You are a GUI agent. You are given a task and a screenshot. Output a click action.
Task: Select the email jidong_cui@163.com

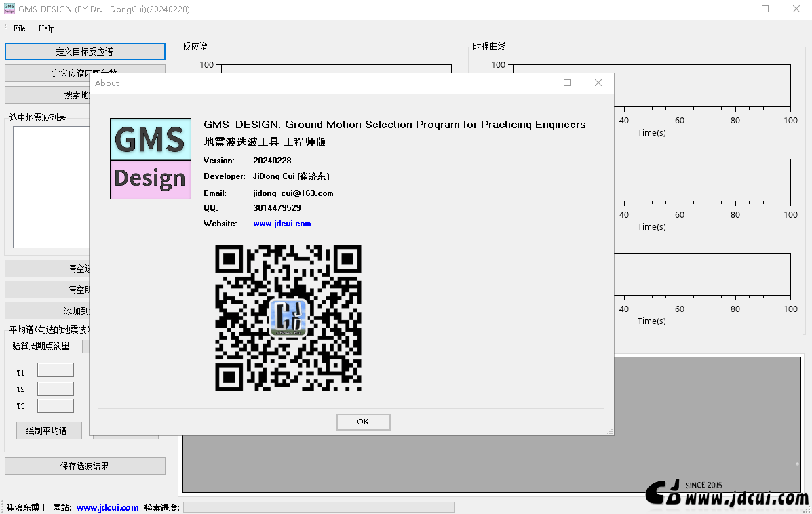[x=293, y=193]
